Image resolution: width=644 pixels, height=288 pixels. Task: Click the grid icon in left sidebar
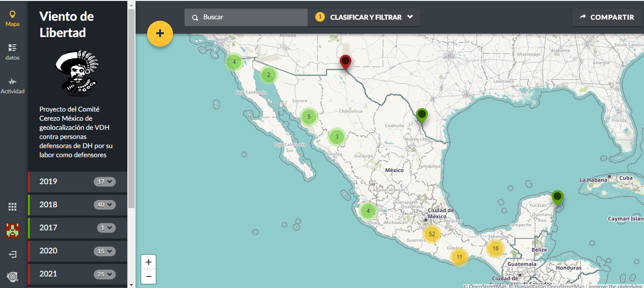(x=12, y=207)
